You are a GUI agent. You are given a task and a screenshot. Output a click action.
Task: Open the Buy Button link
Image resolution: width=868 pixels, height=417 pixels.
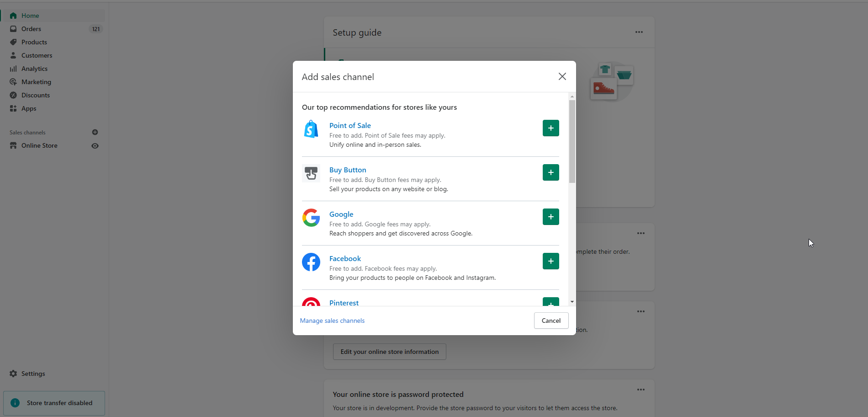[x=348, y=170]
